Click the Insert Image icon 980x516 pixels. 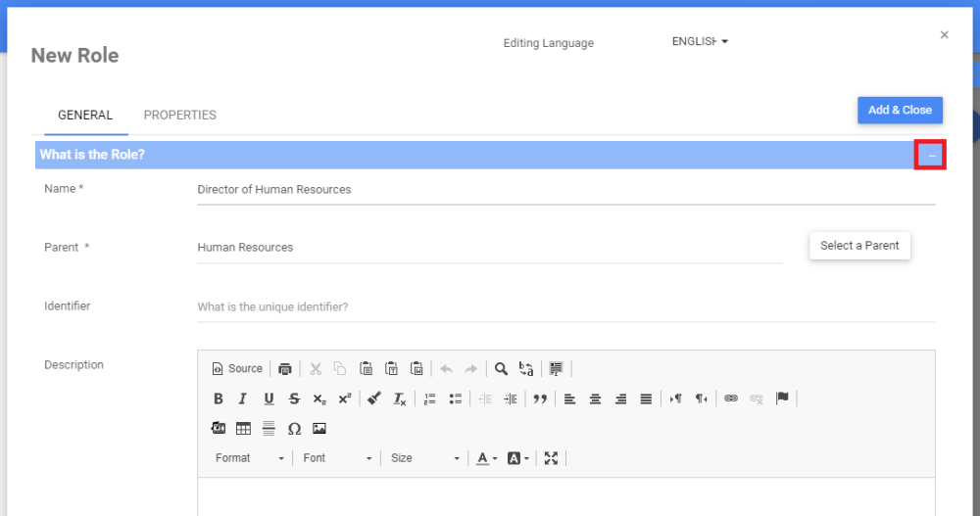319,428
